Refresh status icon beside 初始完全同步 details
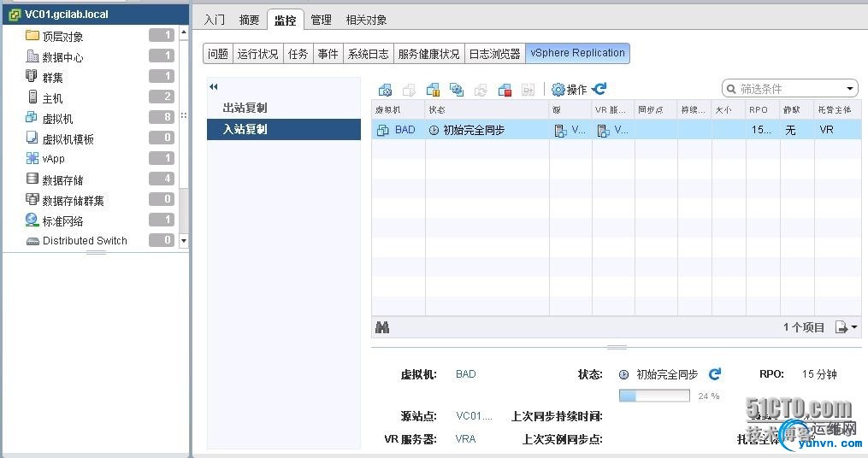 click(x=715, y=374)
